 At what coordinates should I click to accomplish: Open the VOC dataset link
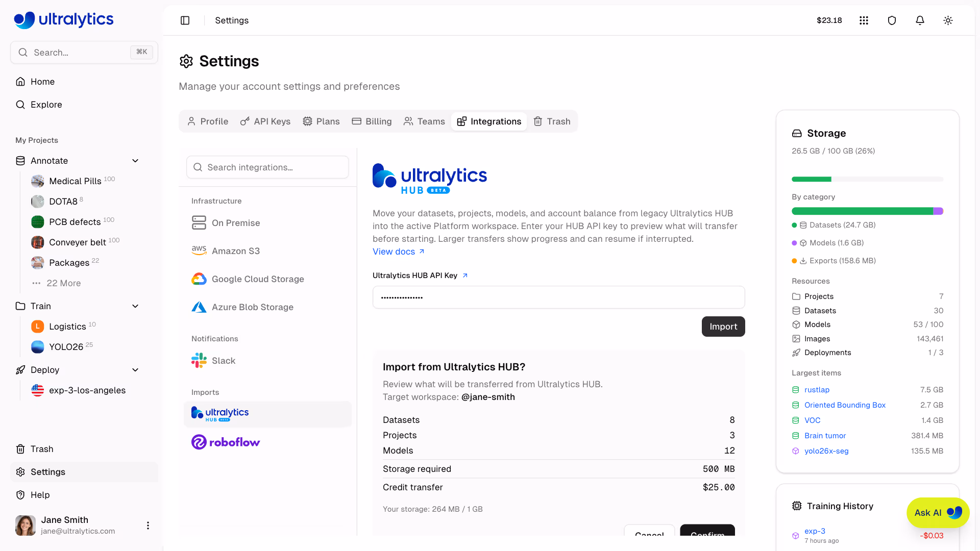click(x=813, y=420)
